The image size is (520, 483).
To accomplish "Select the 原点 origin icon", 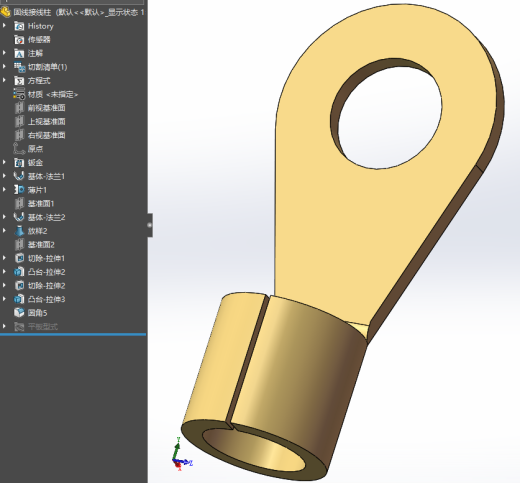I will click(19, 149).
